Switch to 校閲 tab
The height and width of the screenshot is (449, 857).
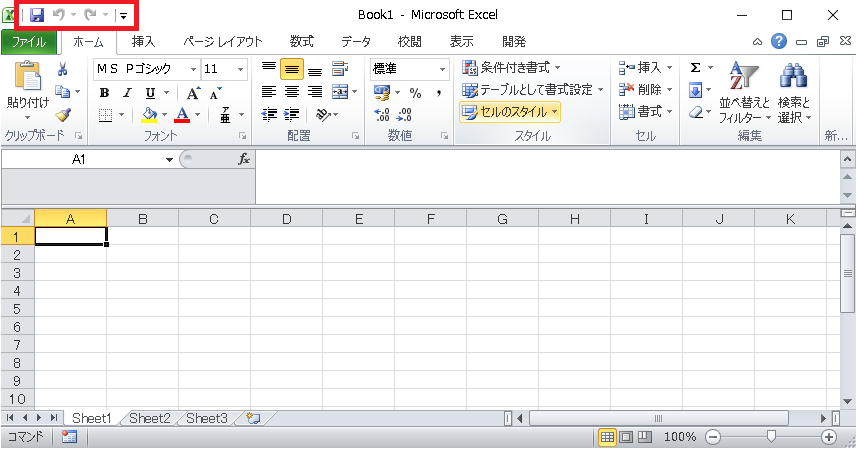pyautogui.click(x=409, y=42)
